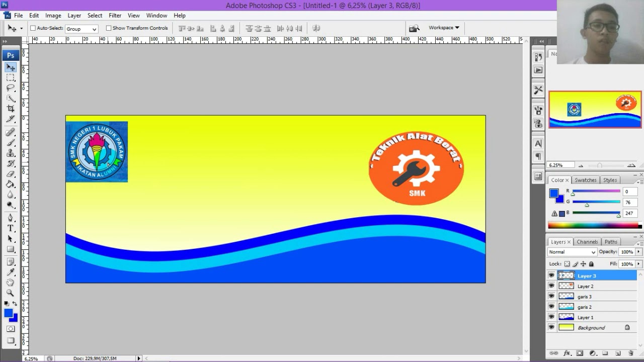Select the Path Selection tool

(11, 239)
